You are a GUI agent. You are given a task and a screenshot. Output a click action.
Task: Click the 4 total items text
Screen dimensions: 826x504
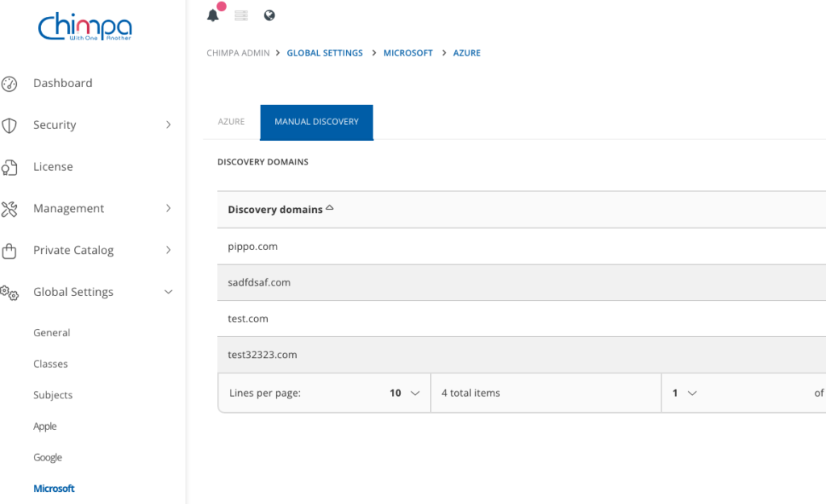click(470, 393)
